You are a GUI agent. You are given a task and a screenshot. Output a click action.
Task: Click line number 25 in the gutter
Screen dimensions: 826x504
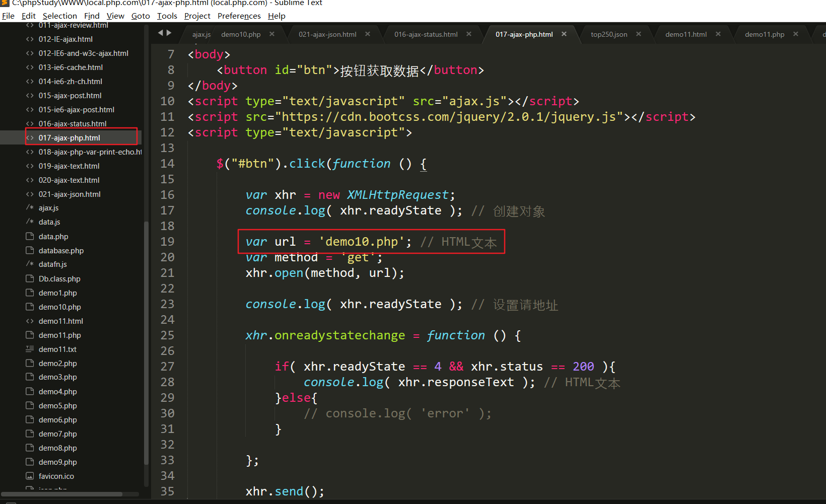tap(167, 335)
